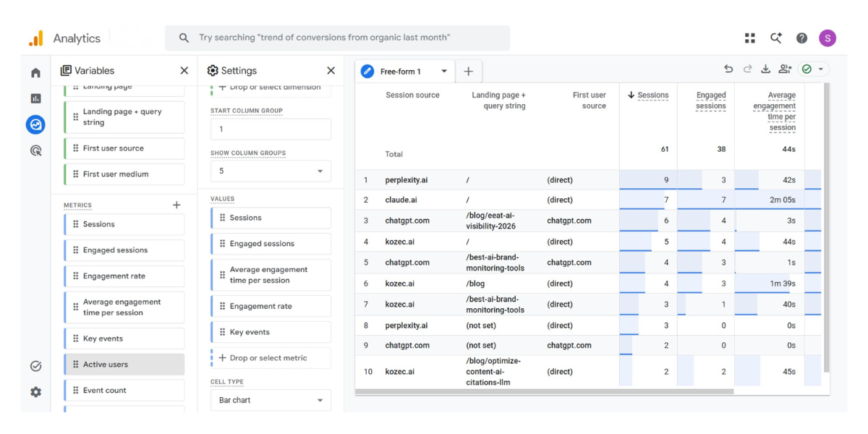Viewport: 868px width, 434px height.
Task: Download the exploration data
Action: click(766, 69)
